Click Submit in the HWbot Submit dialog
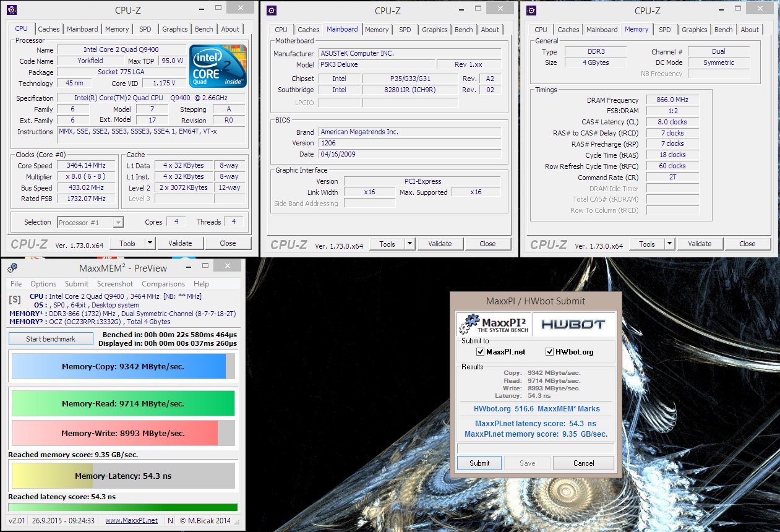The height and width of the screenshot is (532, 780). (x=479, y=463)
